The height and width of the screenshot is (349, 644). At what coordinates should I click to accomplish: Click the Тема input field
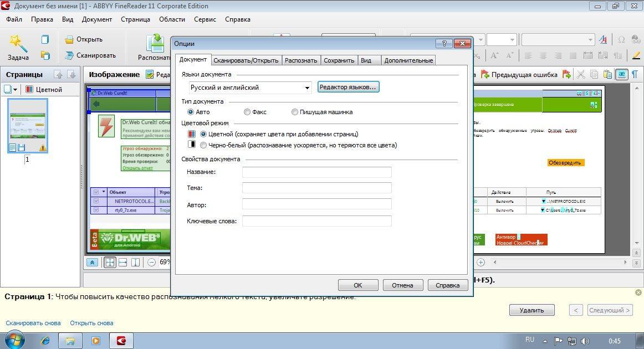[x=316, y=188]
